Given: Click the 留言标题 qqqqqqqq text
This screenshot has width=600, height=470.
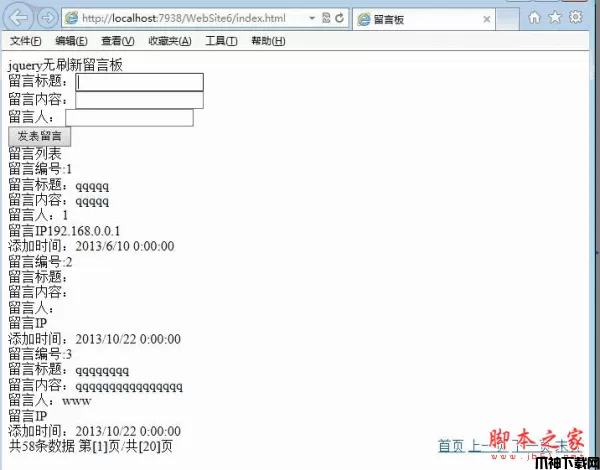Looking at the screenshot, I should pos(69,370).
